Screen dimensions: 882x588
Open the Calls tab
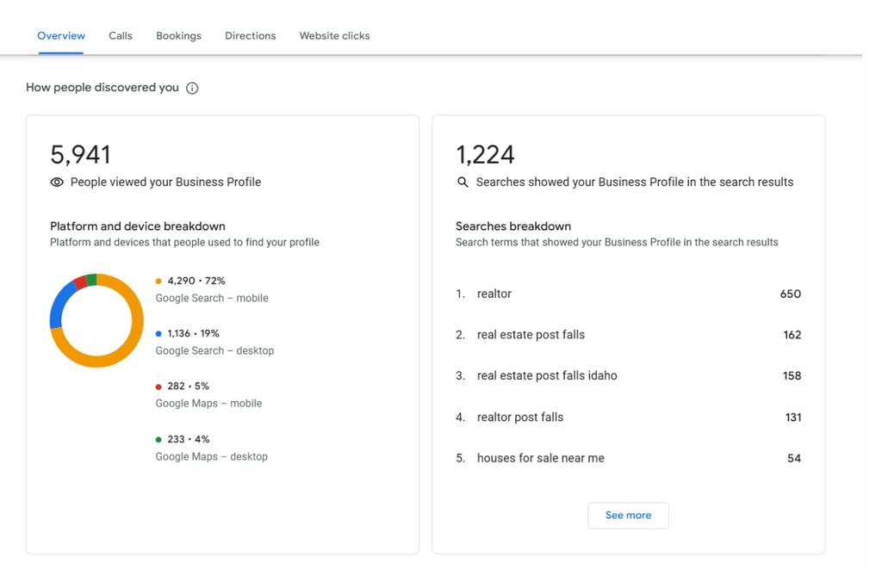pyautogui.click(x=121, y=36)
